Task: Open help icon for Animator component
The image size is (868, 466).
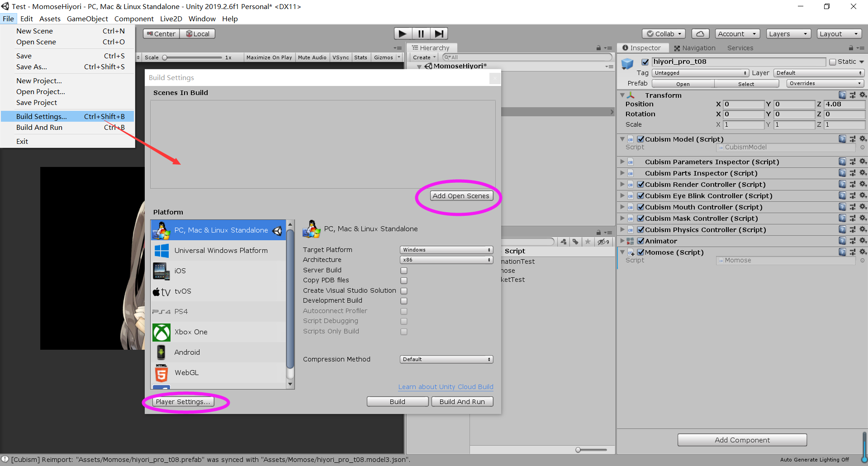Action: tap(842, 241)
